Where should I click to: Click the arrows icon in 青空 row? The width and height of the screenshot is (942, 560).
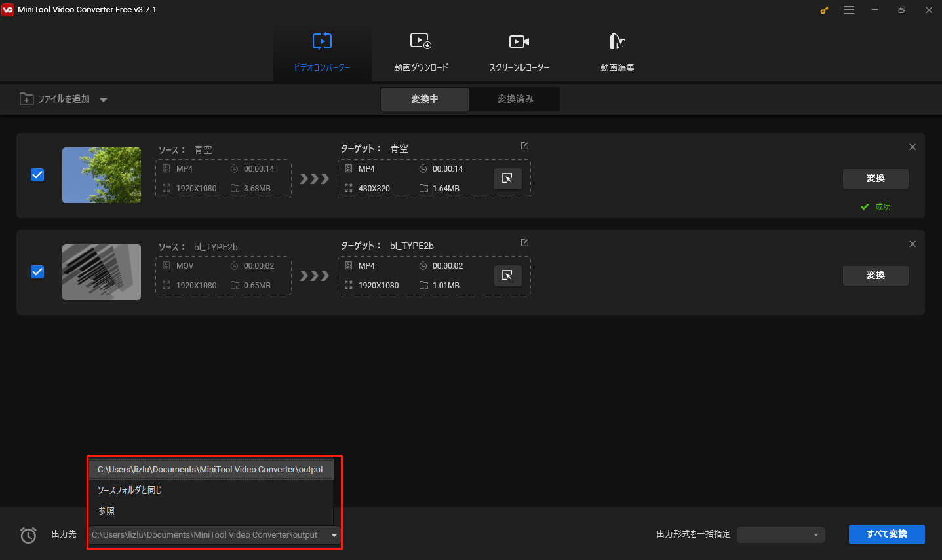(x=315, y=179)
